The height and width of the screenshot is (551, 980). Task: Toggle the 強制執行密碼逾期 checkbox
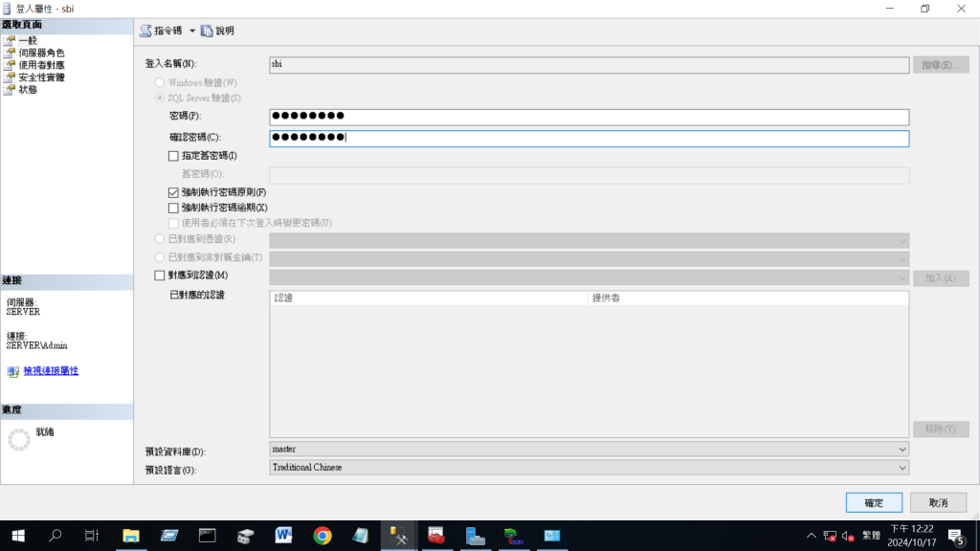173,208
